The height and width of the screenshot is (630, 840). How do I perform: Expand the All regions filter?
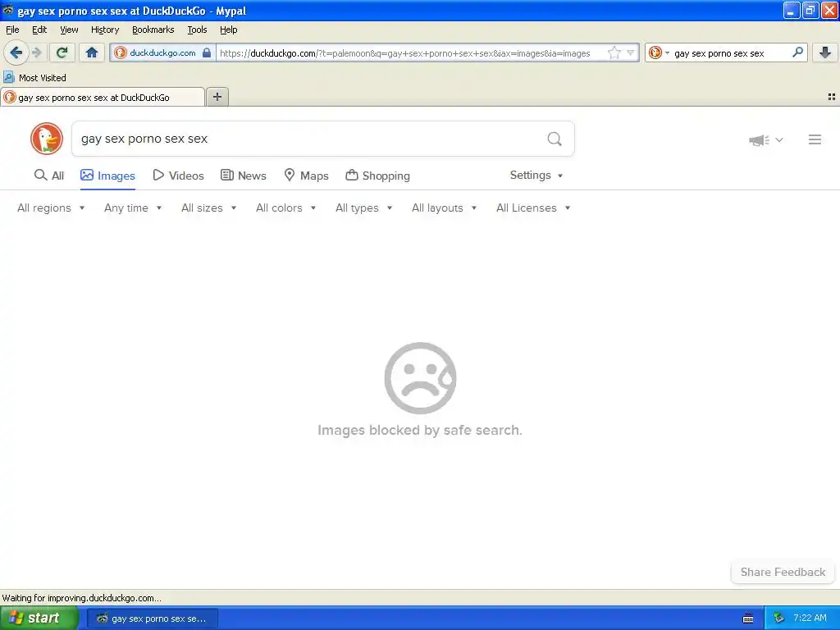tap(51, 208)
